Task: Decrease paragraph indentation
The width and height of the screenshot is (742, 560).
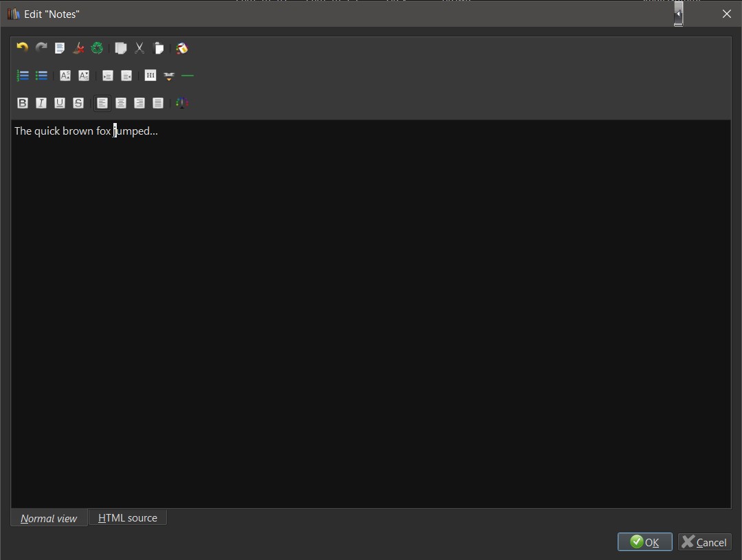Action: (126, 76)
